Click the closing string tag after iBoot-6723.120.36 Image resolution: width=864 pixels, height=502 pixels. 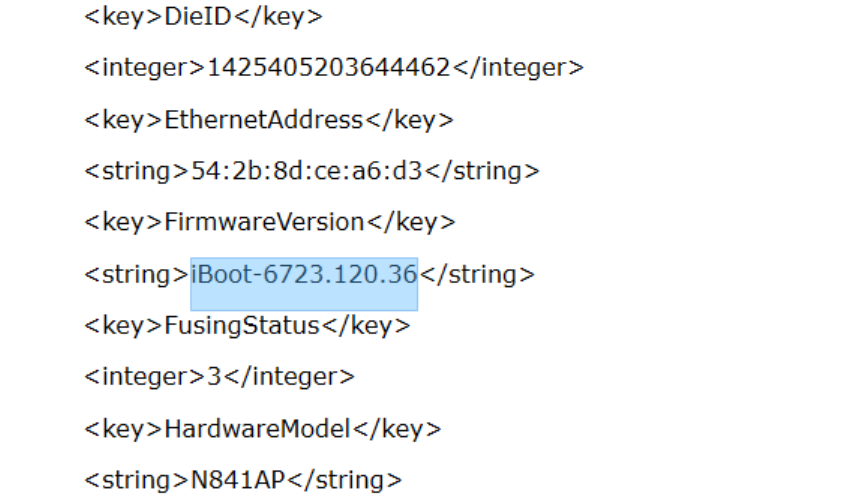[x=476, y=274]
